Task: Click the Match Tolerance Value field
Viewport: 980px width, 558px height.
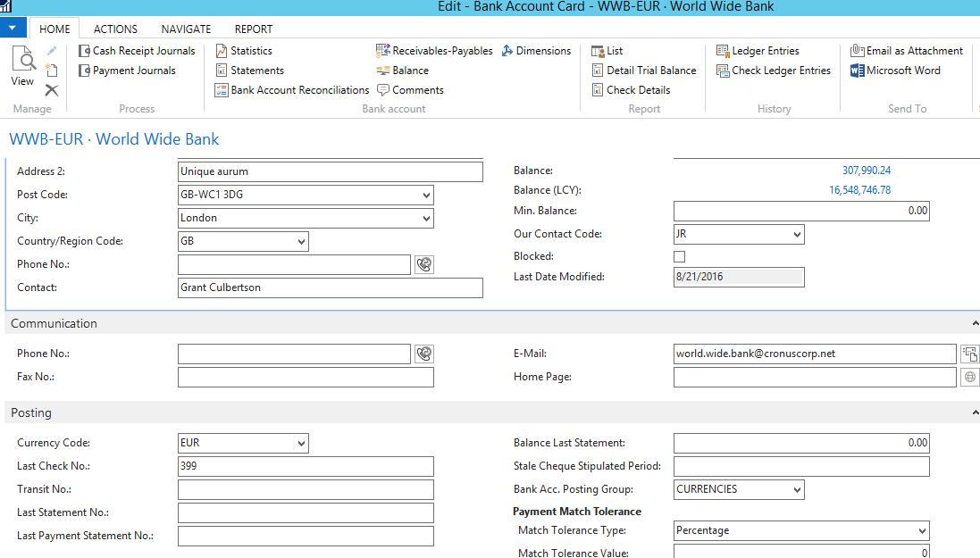Action: tap(801, 552)
